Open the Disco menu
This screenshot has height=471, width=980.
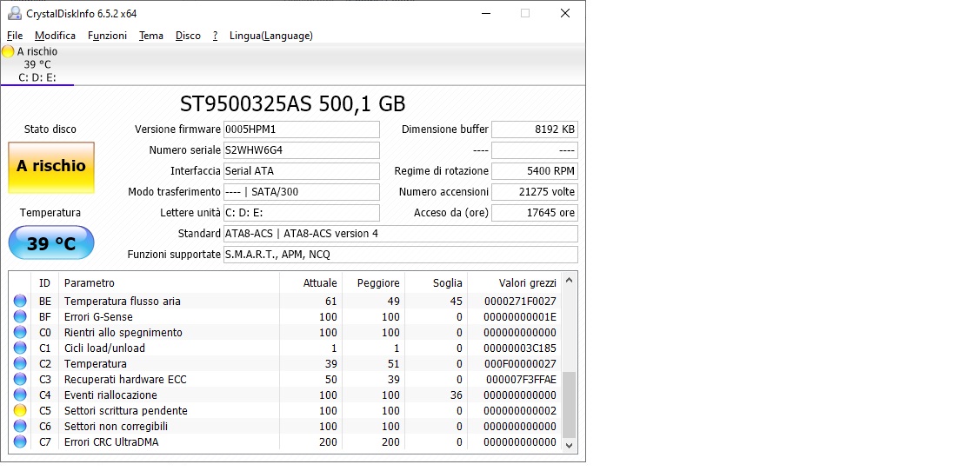(x=188, y=36)
